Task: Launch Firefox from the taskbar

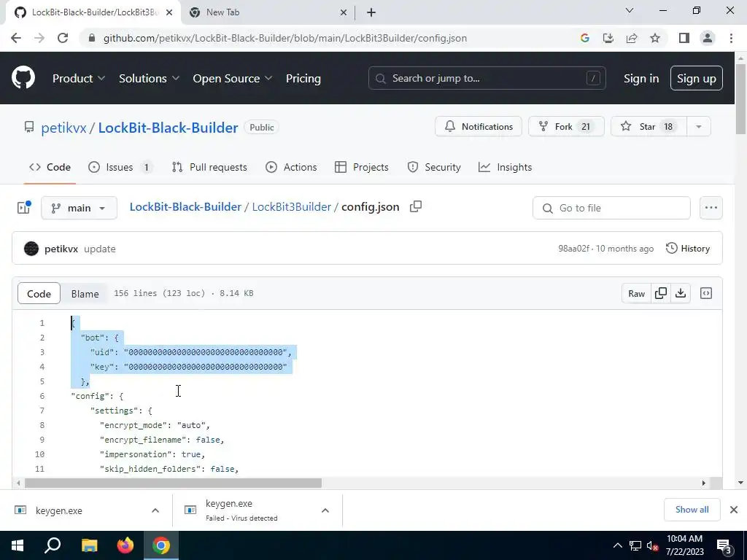Action: [125, 545]
